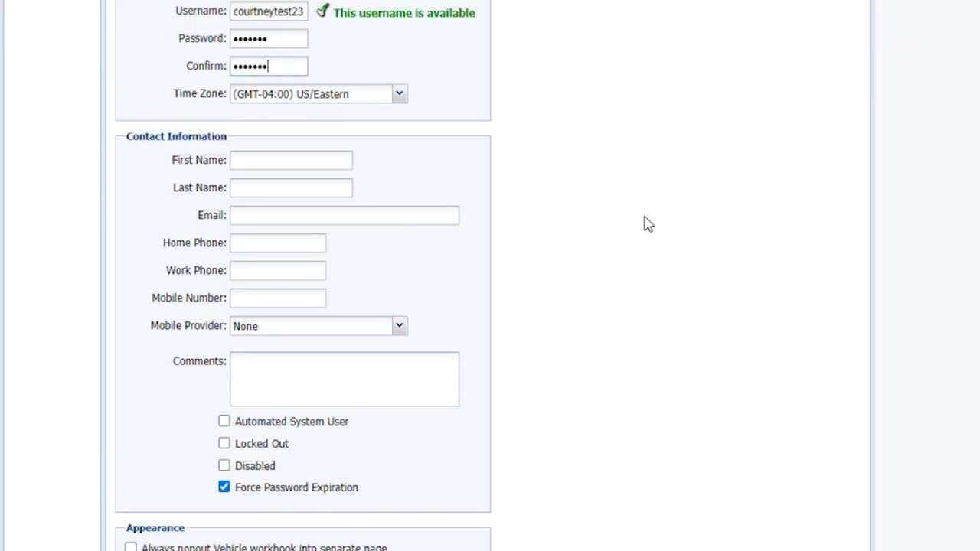This screenshot has height=551, width=980.
Task: Enable the Locked Out checkbox
Action: click(224, 443)
